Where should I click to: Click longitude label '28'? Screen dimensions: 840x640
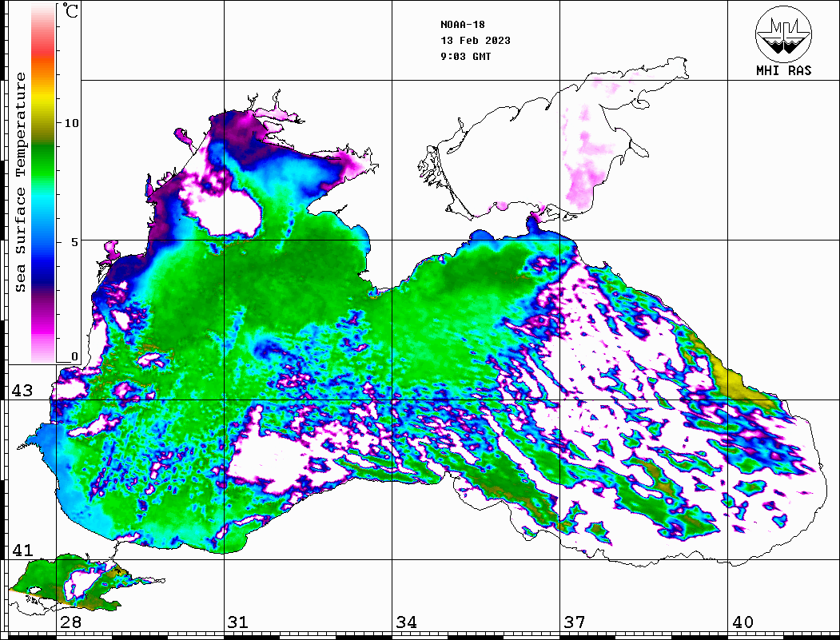pos(70,622)
